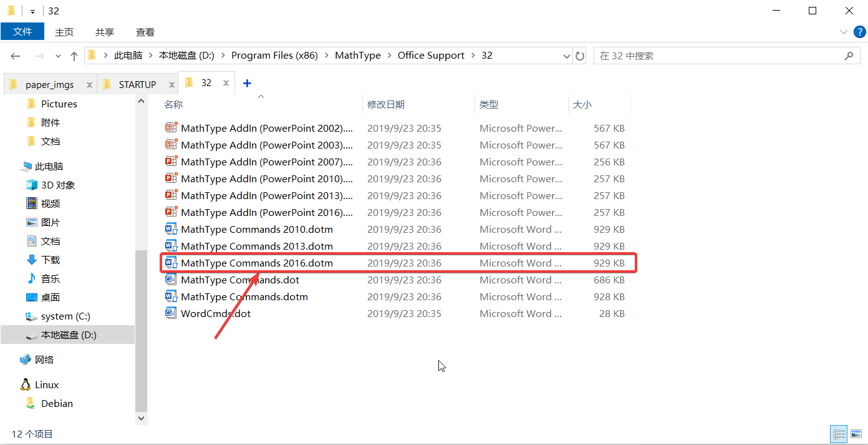The width and height of the screenshot is (868, 445).
Task: Switch to large icons view in status bar
Action: (x=855, y=434)
